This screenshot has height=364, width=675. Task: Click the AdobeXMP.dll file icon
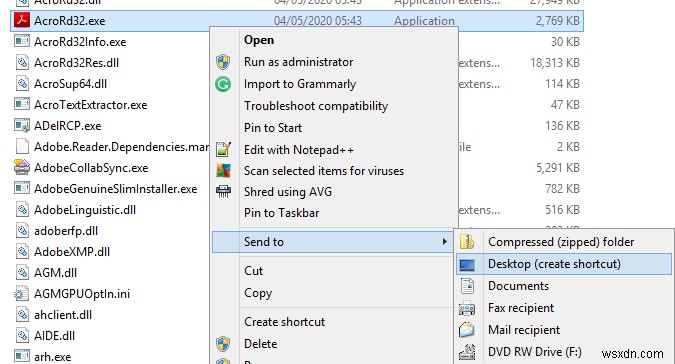(22, 252)
